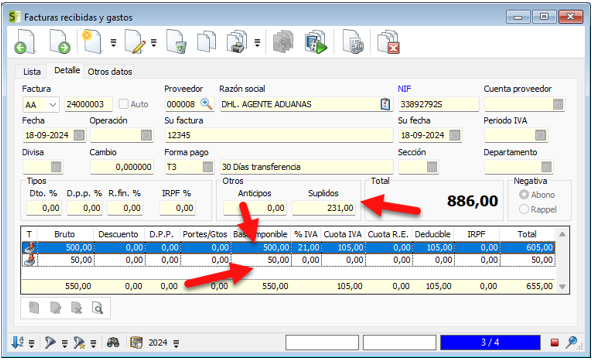Open the Cuenta proveedor lookup button
Screen dimensions: 592x360
click(x=558, y=105)
